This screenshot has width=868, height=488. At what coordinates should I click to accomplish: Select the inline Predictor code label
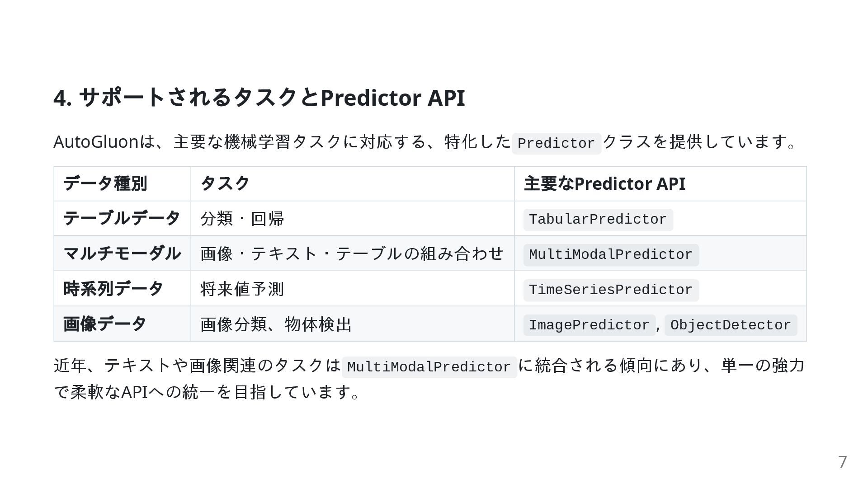(556, 144)
